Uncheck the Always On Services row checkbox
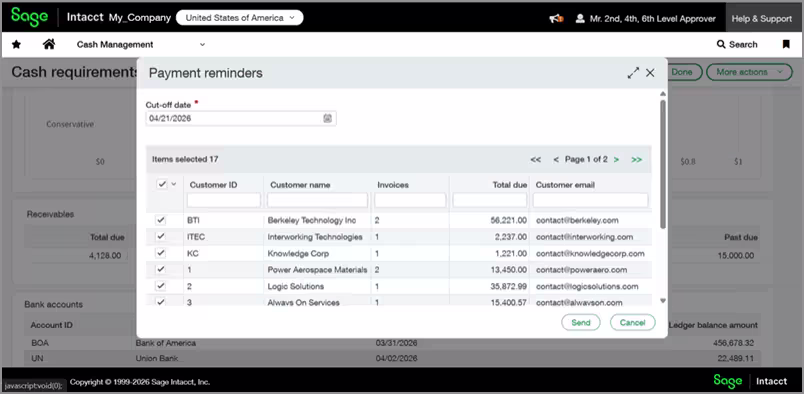804x394 pixels. [160, 302]
